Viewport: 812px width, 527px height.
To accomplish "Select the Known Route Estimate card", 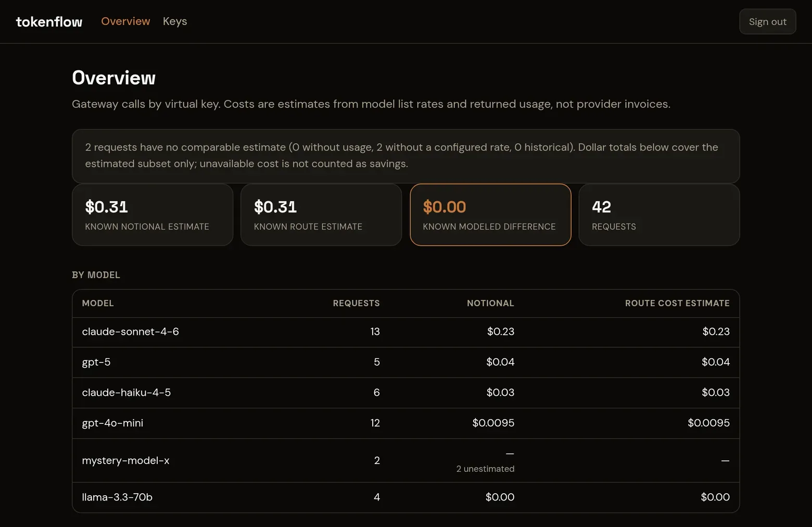I will coord(321,215).
